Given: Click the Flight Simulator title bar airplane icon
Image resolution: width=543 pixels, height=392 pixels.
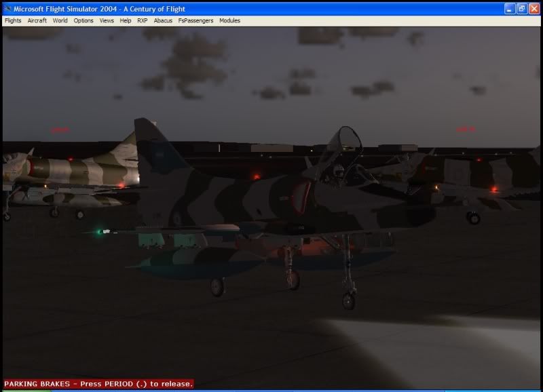Looking at the screenshot, I should pos(7,9).
